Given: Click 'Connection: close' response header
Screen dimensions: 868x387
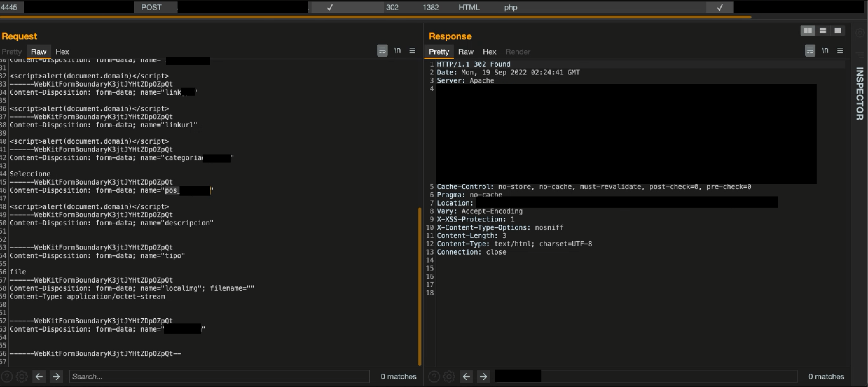Looking at the screenshot, I should pos(472,252).
